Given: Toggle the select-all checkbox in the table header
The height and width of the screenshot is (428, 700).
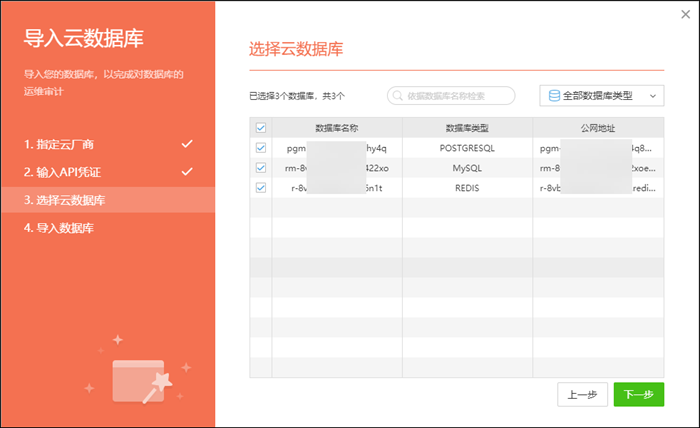Looking at the screenshot, I should (261, 128).
